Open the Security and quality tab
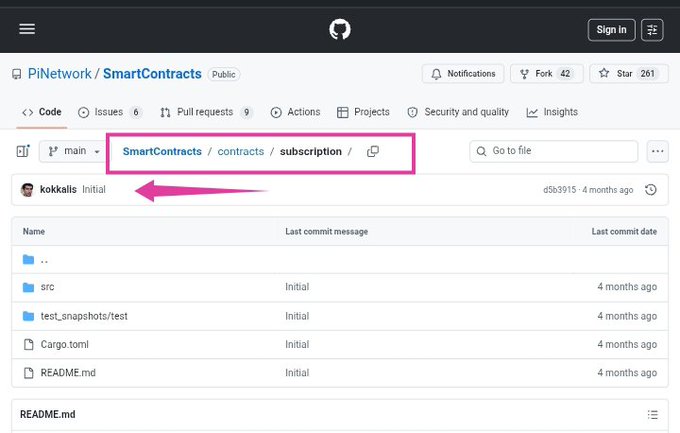Screen dimensions: 680x433 pyautogui.click(x=458, y=112)
